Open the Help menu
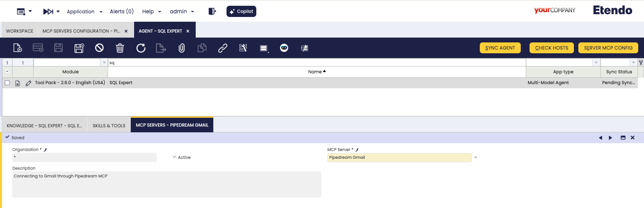This screenshot has height=208, width=644. pyautogui.click(x=152, y=12)
